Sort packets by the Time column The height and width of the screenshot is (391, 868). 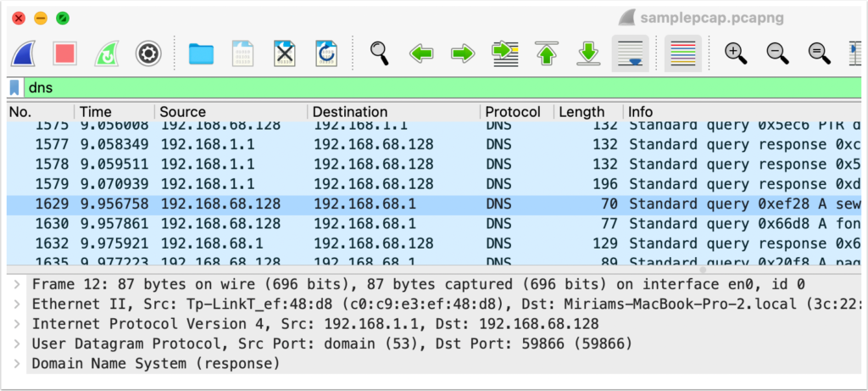coord(95,112)
